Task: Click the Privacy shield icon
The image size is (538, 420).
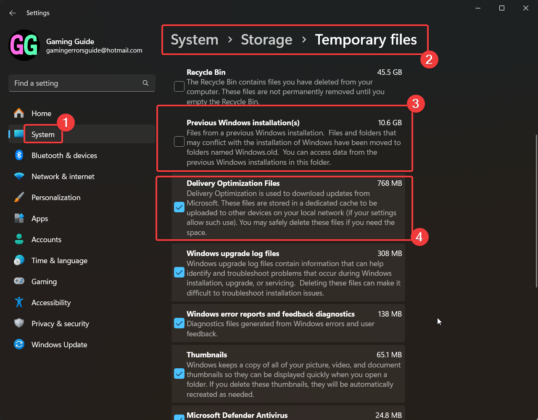Action: pyautogui.click(x=19, y=323)
